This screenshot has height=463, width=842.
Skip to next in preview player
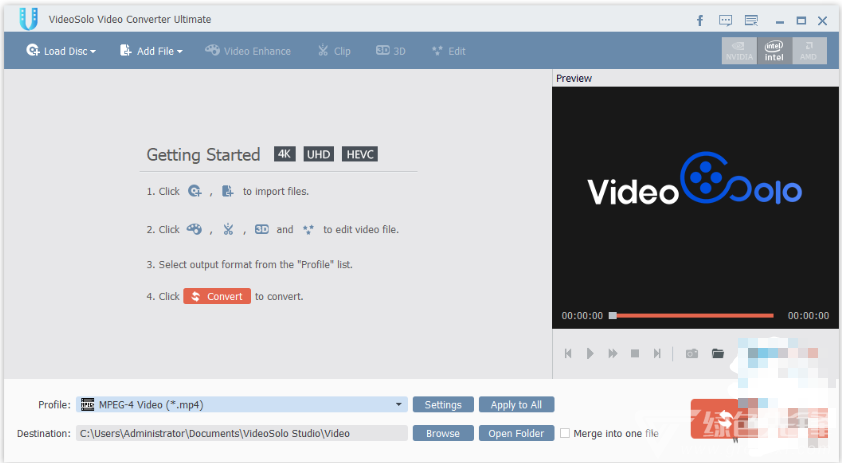coord(657,353)
